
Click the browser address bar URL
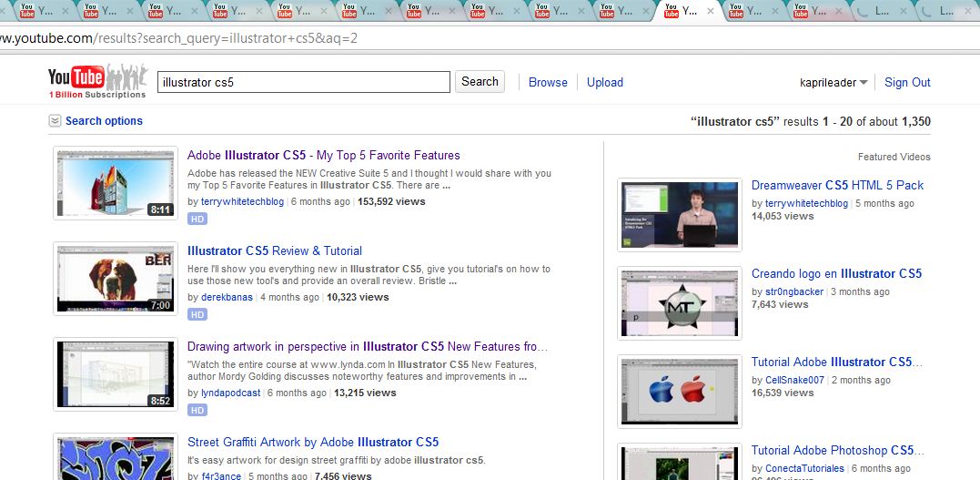(x=178, y=38)
